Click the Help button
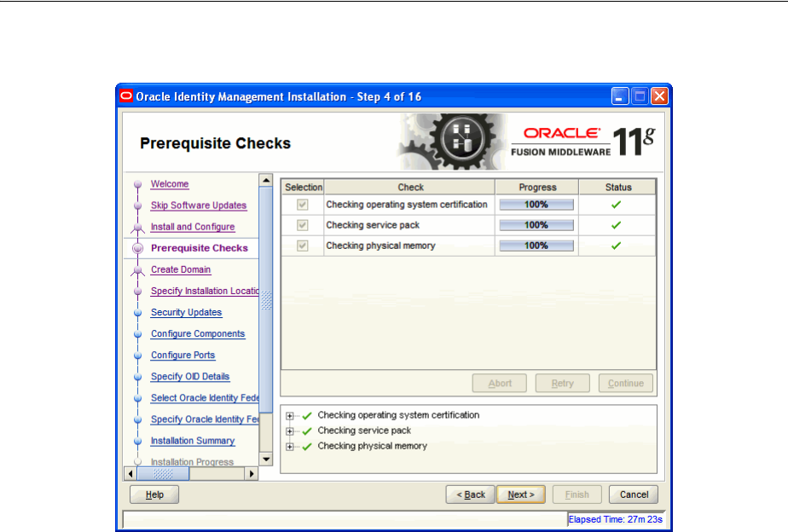The image size is (788, 532). tap(154, 494)
